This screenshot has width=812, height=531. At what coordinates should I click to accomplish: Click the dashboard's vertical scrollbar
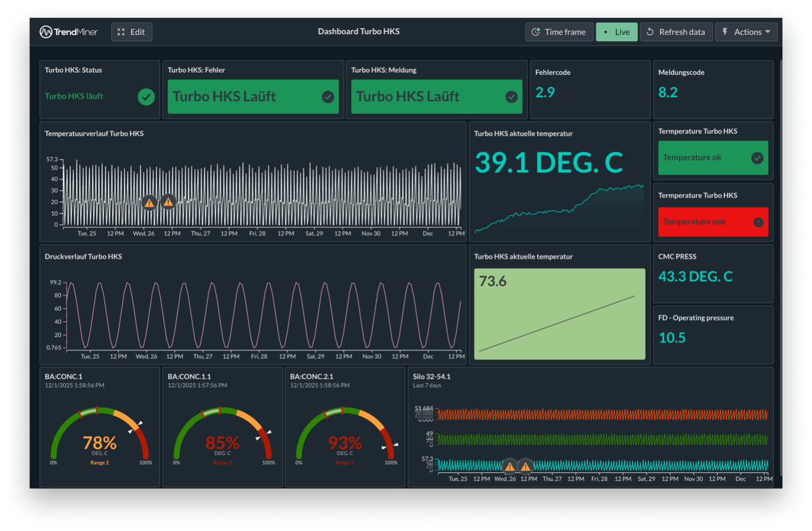pyautogui.click(x=781, y=267)
